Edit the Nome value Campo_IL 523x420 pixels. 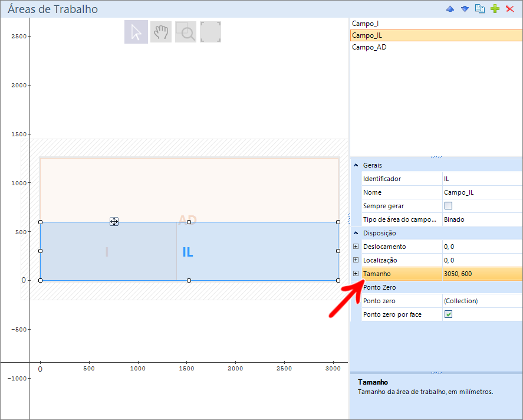(x=482, y=192)
